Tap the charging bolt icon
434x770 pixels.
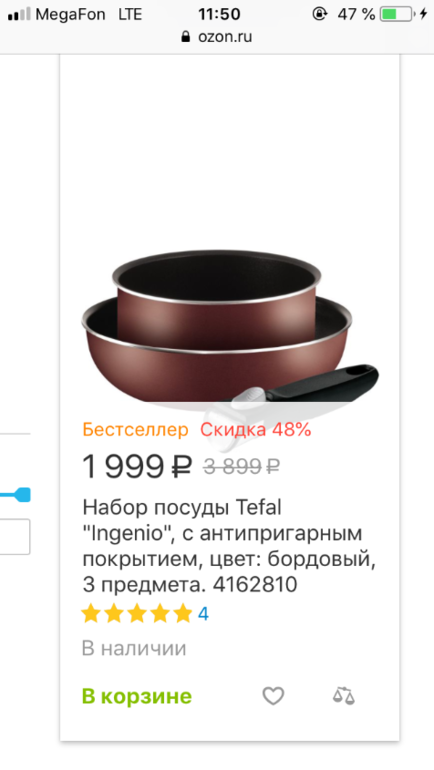click(x=424, y=14)
